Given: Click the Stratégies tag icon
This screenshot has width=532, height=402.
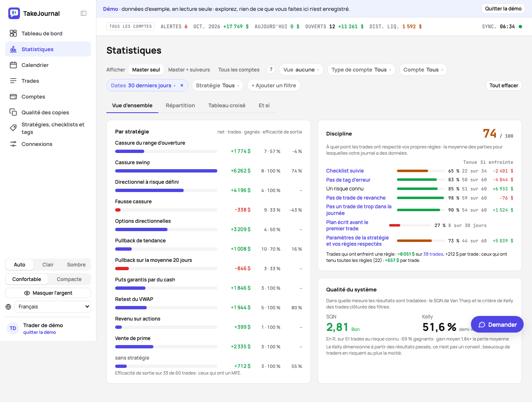Looking at the screenshot, I should pyautogui.click(x=13, y=128).
